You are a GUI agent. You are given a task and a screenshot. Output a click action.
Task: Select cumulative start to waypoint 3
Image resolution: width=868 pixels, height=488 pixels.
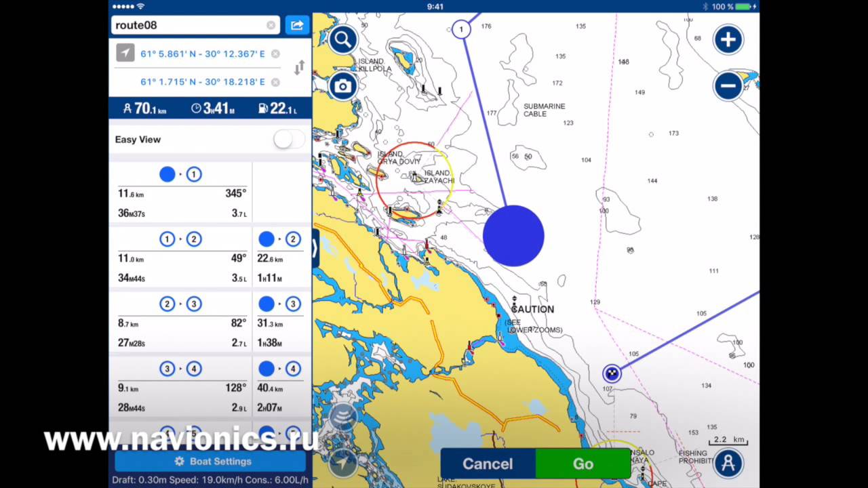click(x=281, y=323)
